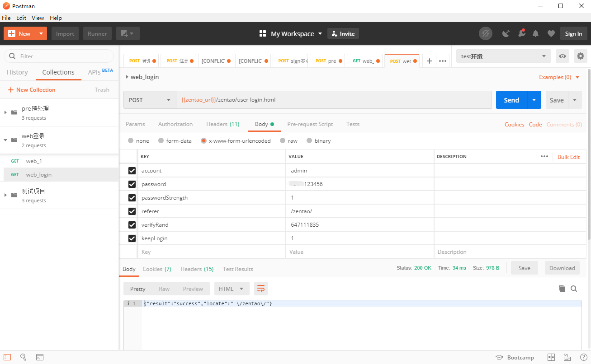Toggle the response line wrap icon
The width and height of the screenshot is (591, 364).
(x=261, y=289)
